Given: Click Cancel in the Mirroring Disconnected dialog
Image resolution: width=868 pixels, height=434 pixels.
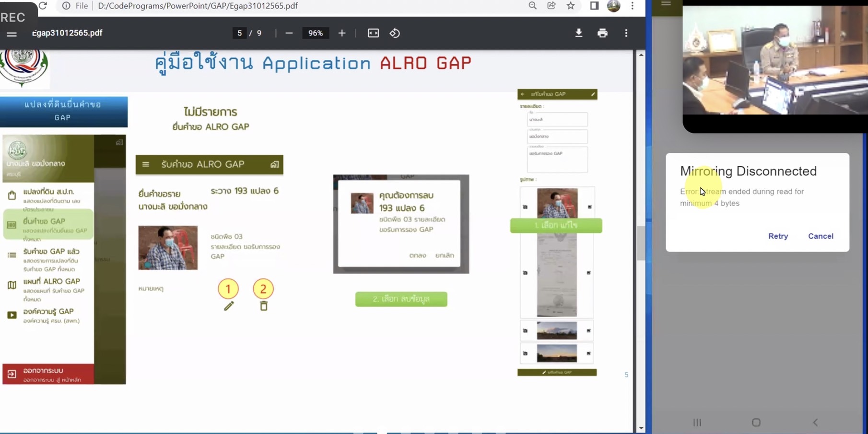Looking at the screenshot, I should tap(821, 236).
